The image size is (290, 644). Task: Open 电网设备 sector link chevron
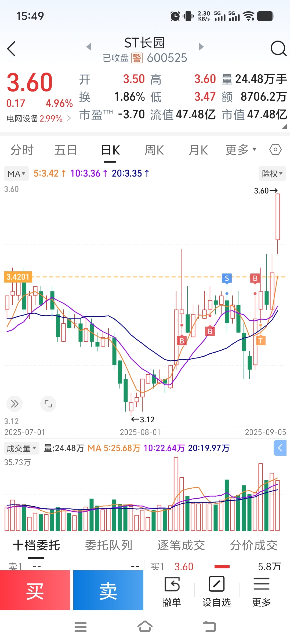69,118
